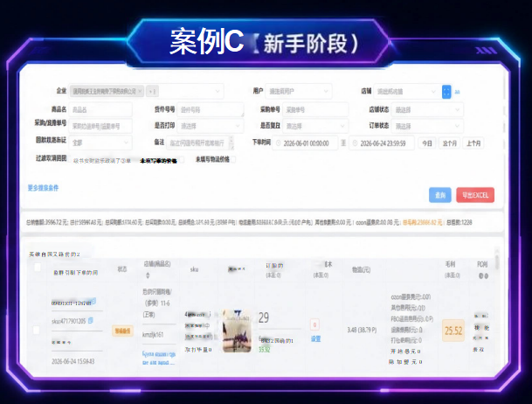Click the blue expand icon beside 店铺 dropdown
Screen dimensions: 532x404
point(446,92)
